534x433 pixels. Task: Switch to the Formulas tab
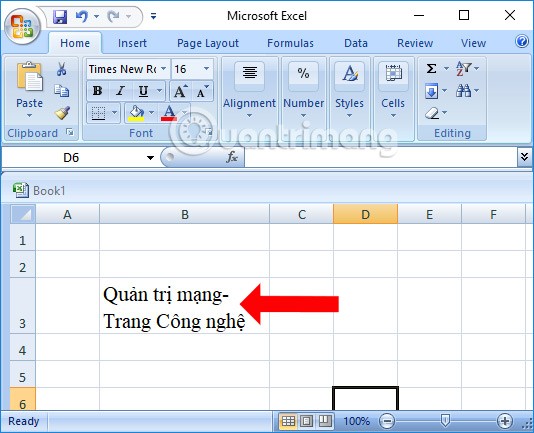pyautogui.click(x=290, y=43)
